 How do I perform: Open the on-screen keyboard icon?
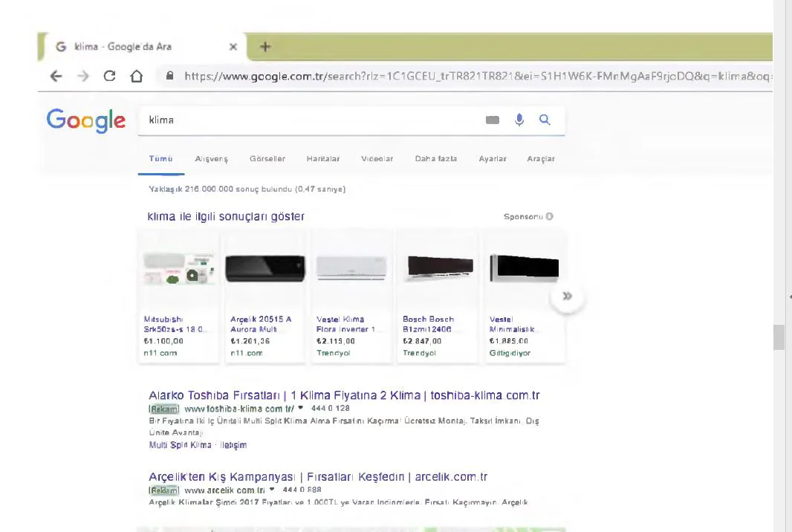point(493,120)
